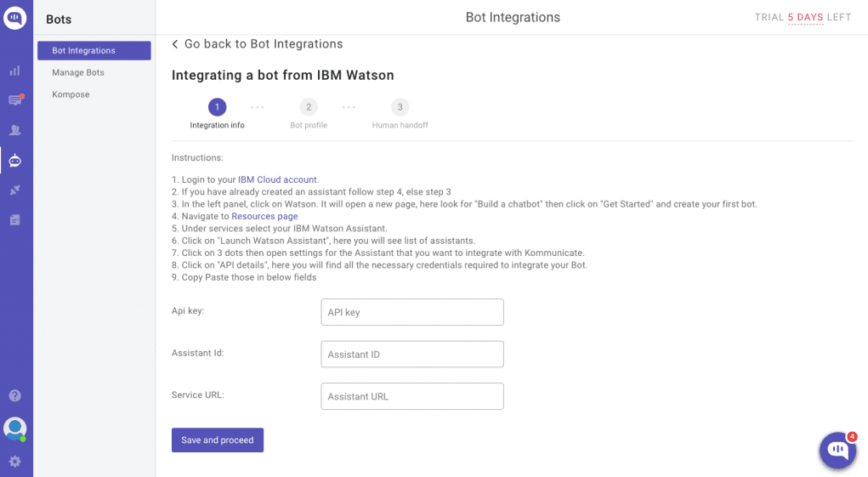This screenshot has width=868, height=477.
Task: Click 'Bot Integrations' page title text
Action: click(x=513, y=18)
